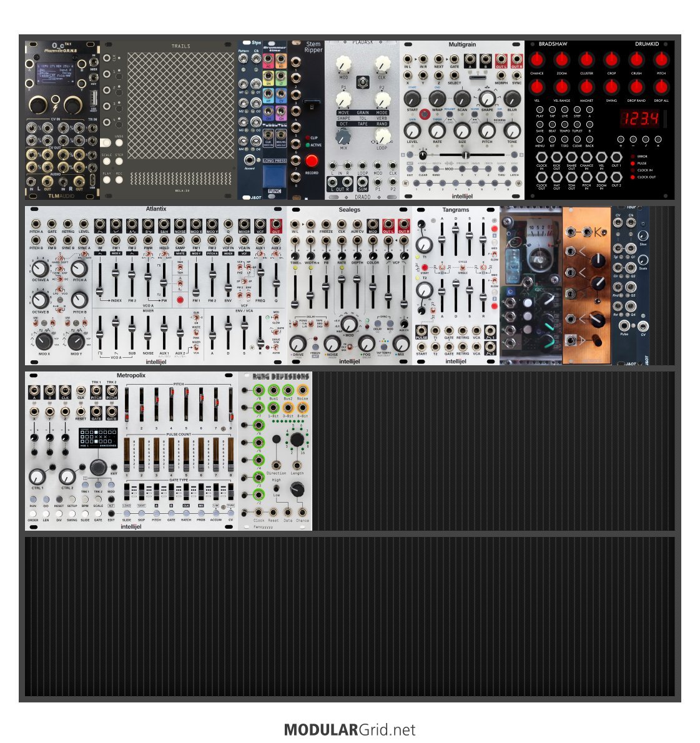Click the IN L jack on Multigrain

coord(407,59)
